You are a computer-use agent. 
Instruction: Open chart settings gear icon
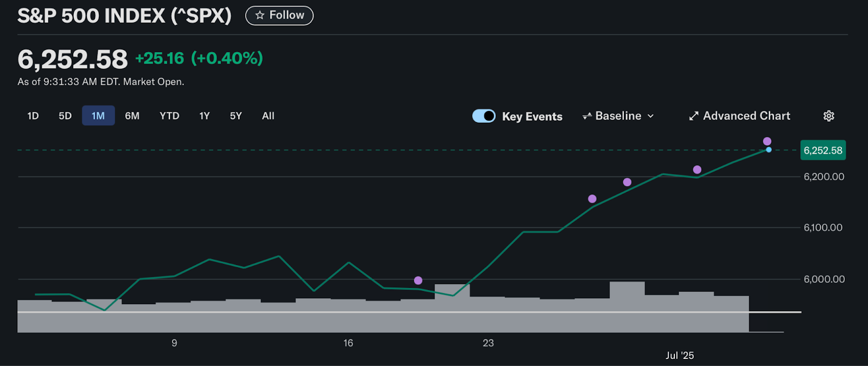(828, 116)
